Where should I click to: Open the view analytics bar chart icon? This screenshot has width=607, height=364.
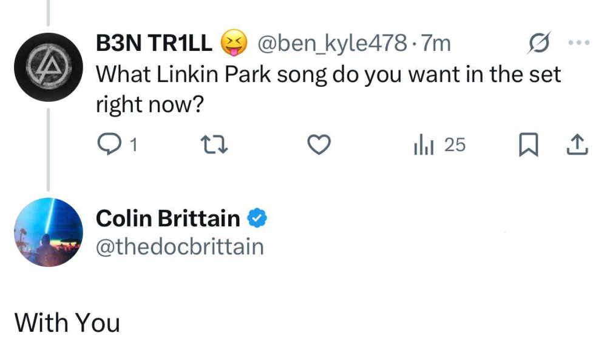point(423,146)
